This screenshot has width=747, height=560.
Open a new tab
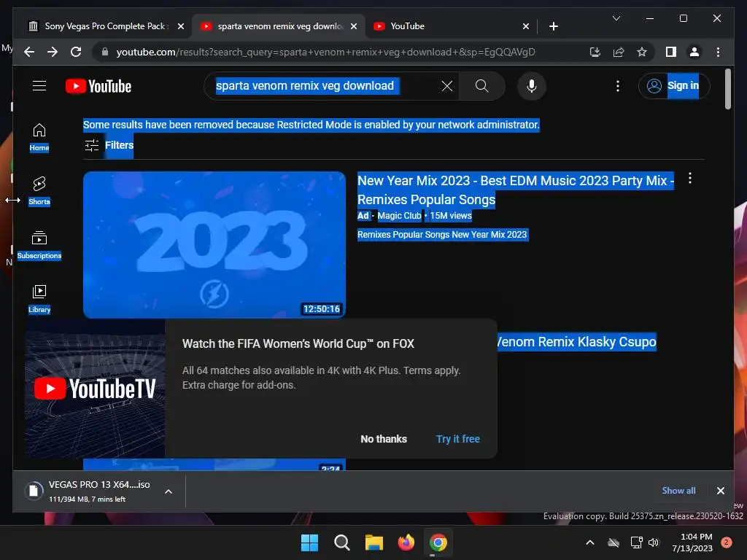(x=553, y=26)
